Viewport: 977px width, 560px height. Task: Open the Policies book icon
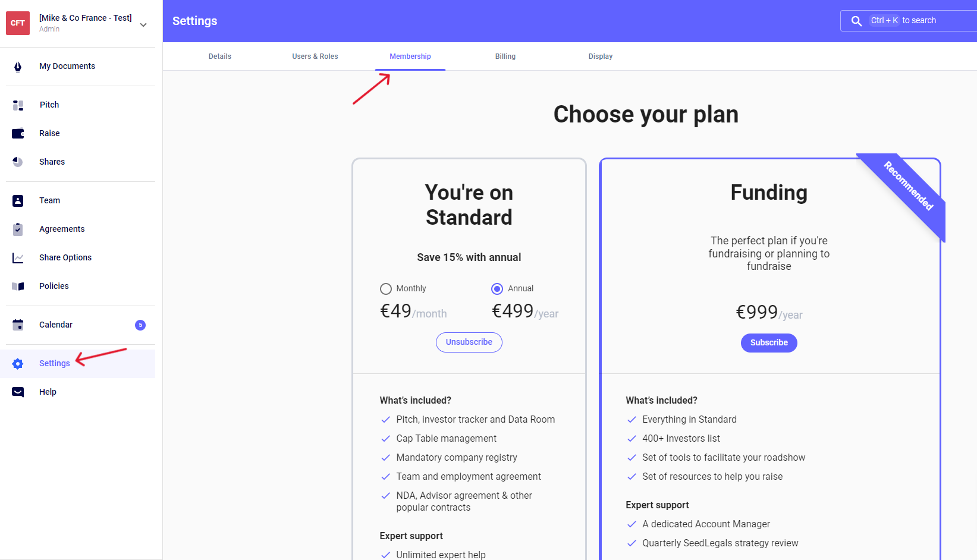point(18,287)
